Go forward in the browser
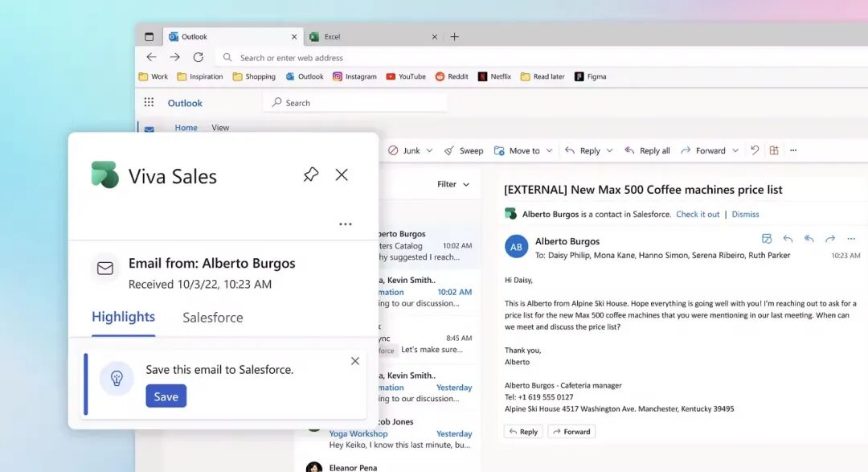The image size is (868, 472). coord(174,57)
